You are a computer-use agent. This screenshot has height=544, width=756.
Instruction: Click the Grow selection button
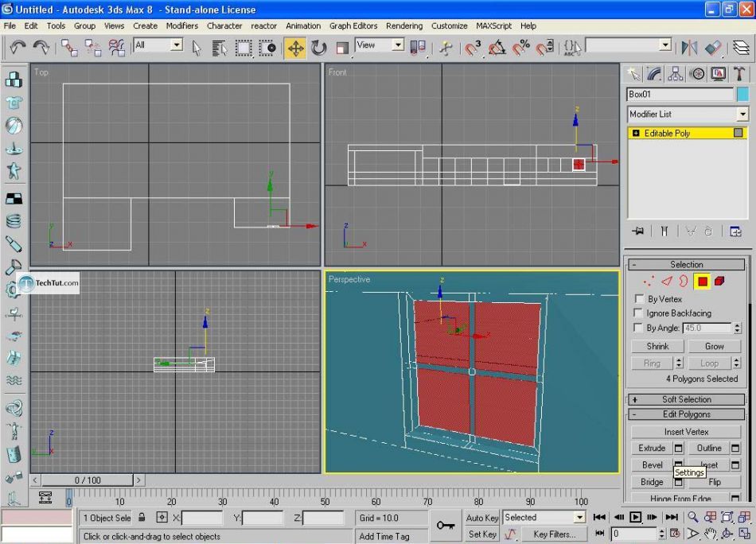click(714, 346)
